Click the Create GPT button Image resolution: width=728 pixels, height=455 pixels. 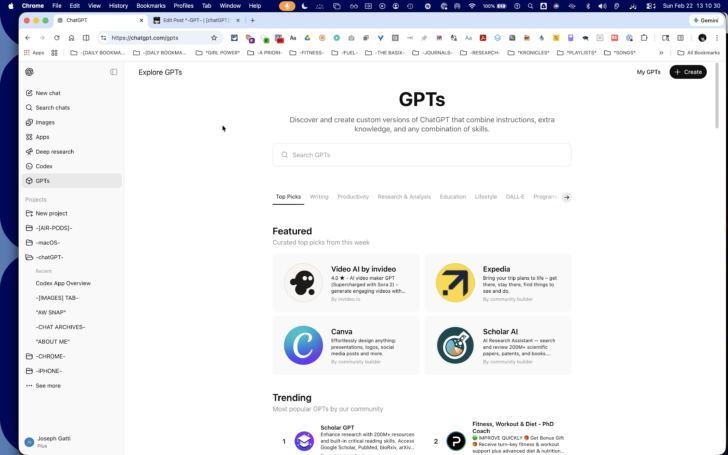click(x=688, y=72)
